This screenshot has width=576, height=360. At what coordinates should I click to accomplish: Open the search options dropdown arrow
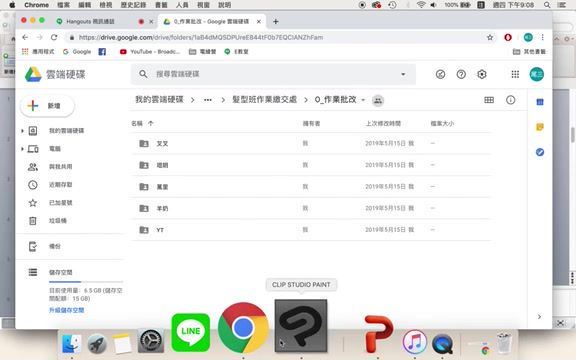click(403, 74)
